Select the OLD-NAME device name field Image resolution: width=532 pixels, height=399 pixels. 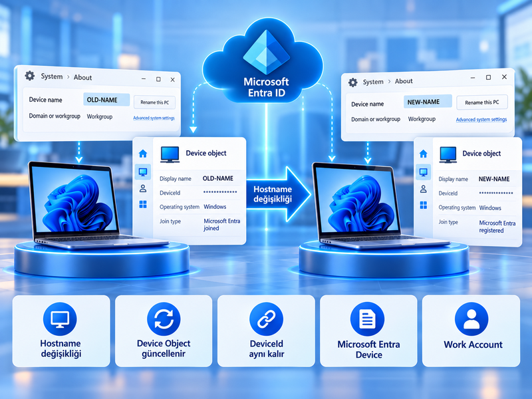pos(106,100)
